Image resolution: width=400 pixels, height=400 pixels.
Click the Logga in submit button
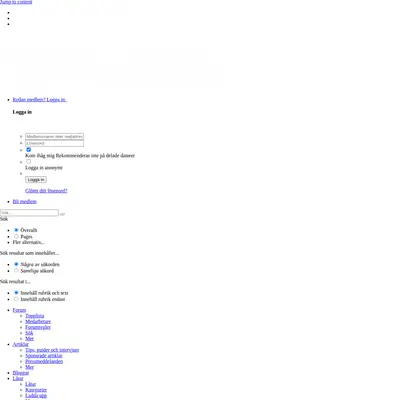point(36,180)
